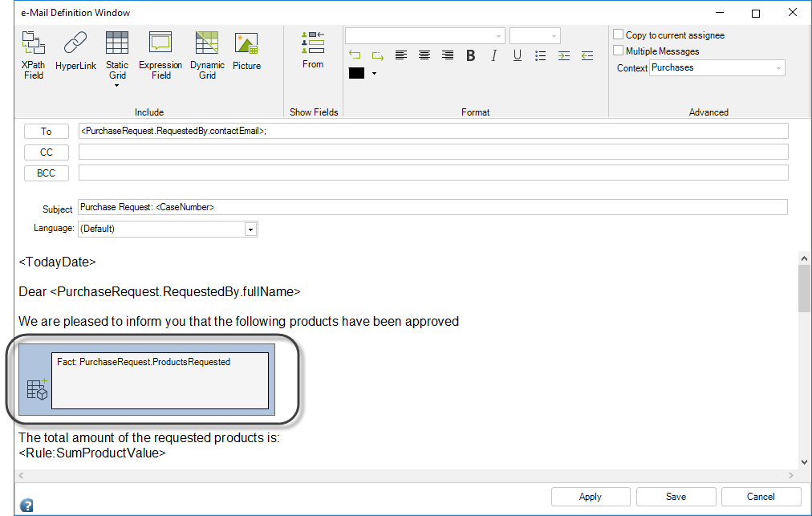Viewport: 812px width, 516px height.
Task: Click the dynamic grid icon in body
Action: (x=37, y=389)
